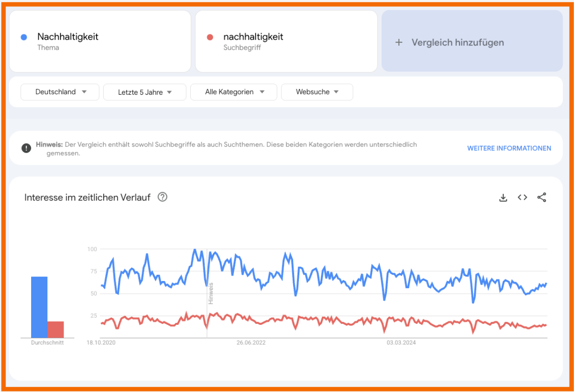
Task: Change the Websuche search type dropdown
Action: [317, 92]
